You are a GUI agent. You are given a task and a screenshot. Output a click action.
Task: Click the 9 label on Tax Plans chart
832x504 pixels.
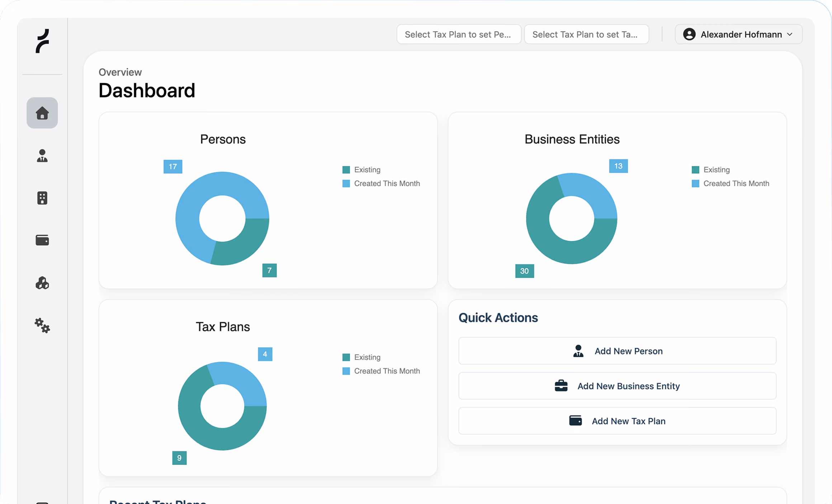pyautogui.click(x=179, y=458)
